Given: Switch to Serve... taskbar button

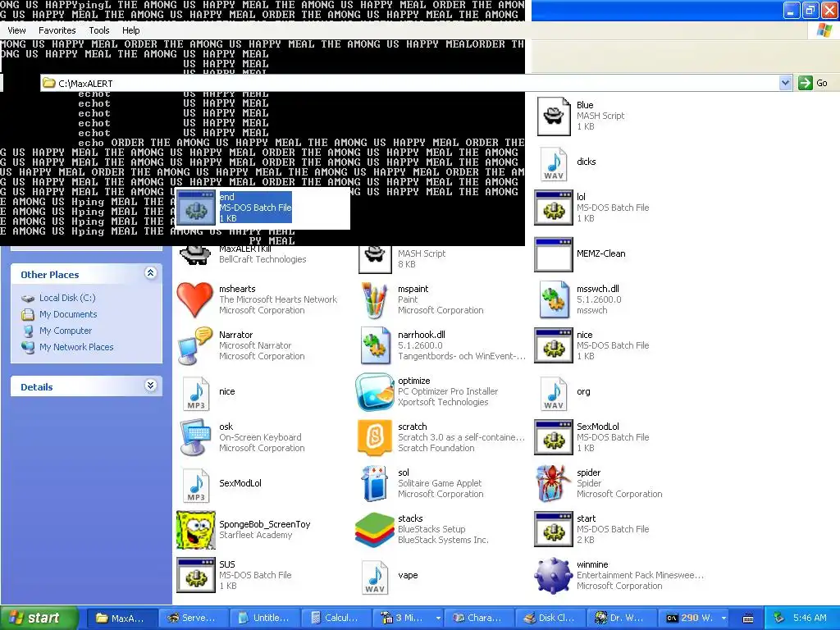Looking at the screenshot, I should (x=193, y=618).
